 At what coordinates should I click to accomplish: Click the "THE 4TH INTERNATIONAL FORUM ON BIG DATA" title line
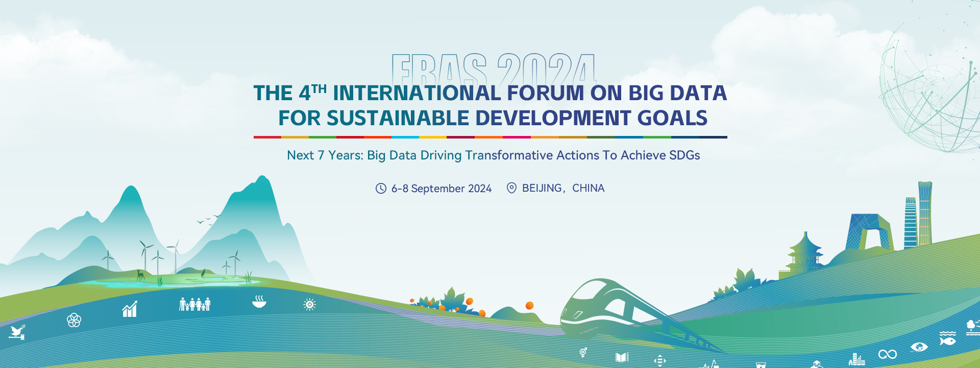[490, 93]
